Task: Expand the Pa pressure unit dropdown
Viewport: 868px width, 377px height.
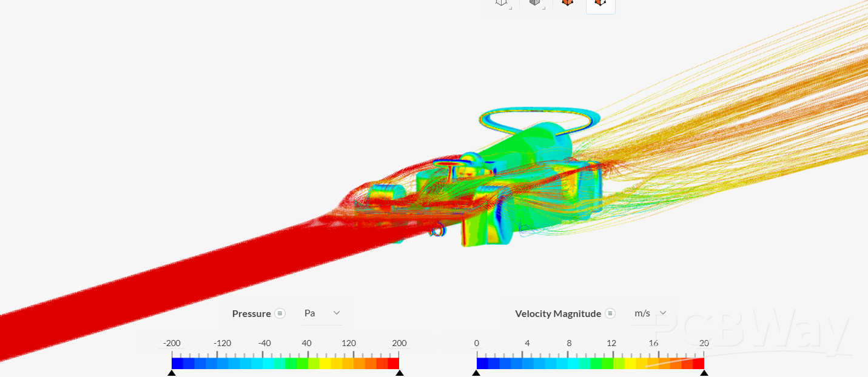Action: [323, 313]
